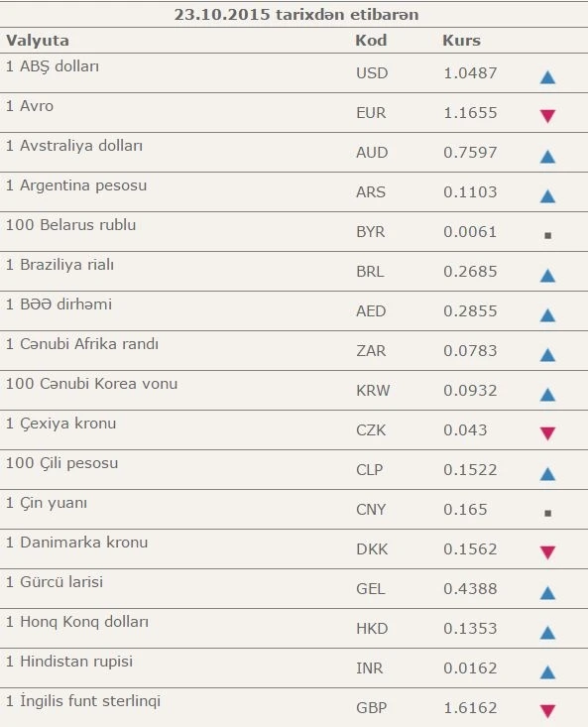588x727 pixels.
Task: Click the up arrow in GEL row
Action: click(547, 593)
